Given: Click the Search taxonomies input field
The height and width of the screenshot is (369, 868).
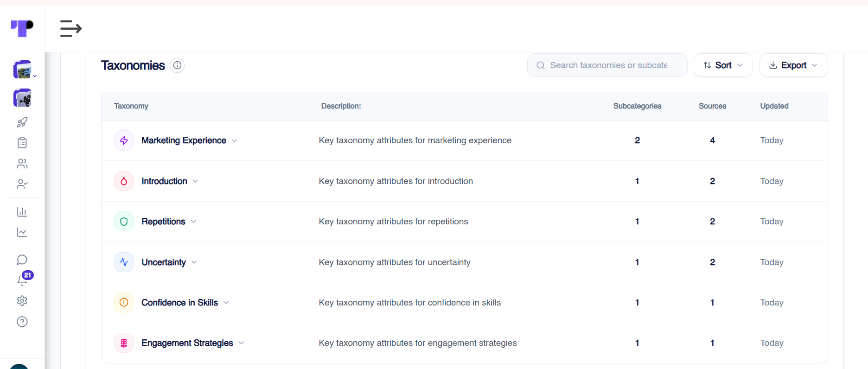Looking at the screenshot, I should 607,65.
